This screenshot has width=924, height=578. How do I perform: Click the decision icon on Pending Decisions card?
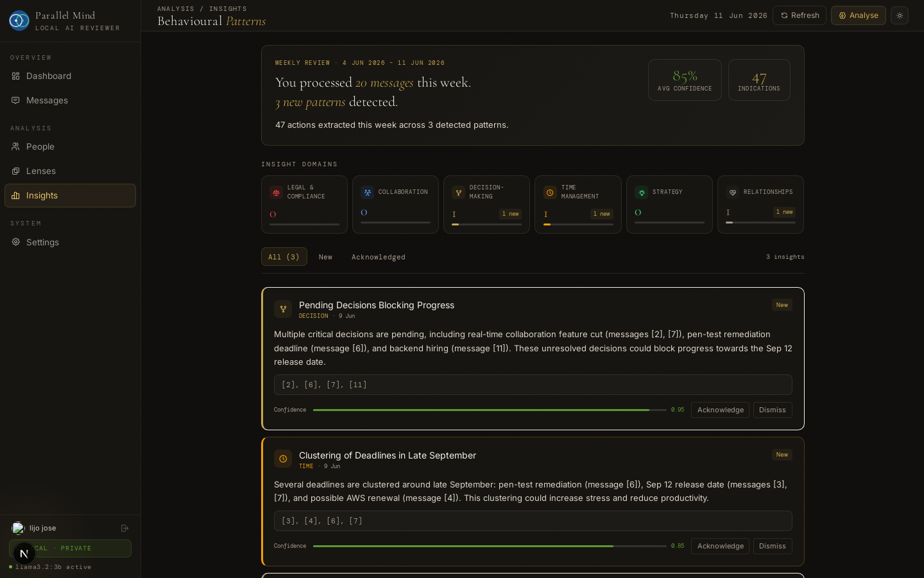click(283, 309)
